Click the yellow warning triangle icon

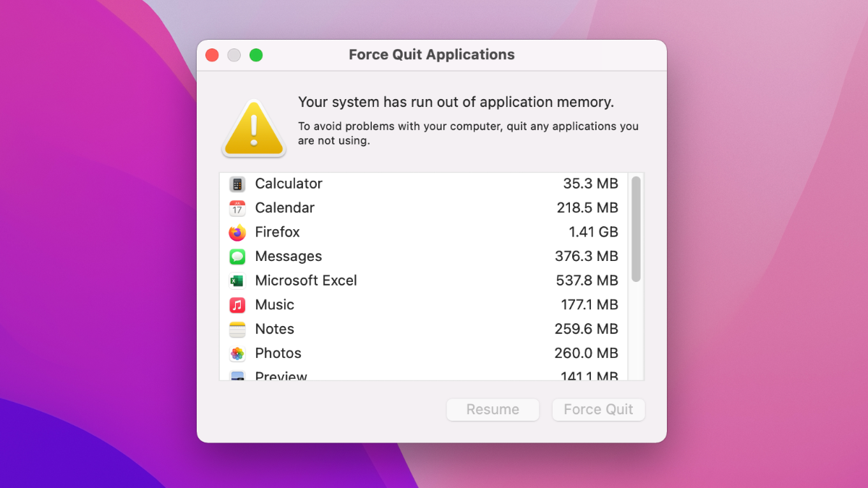point(254,129)
